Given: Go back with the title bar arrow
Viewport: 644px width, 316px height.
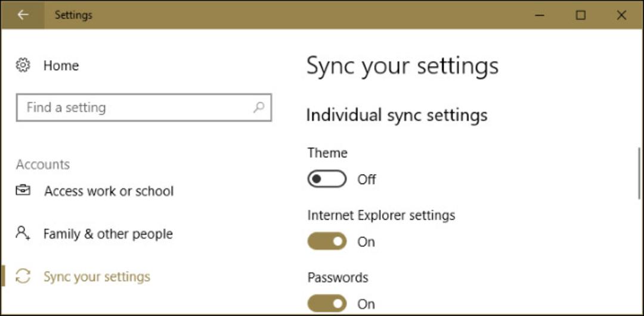Looking at the screenshot, I should [x=23, y=15].
